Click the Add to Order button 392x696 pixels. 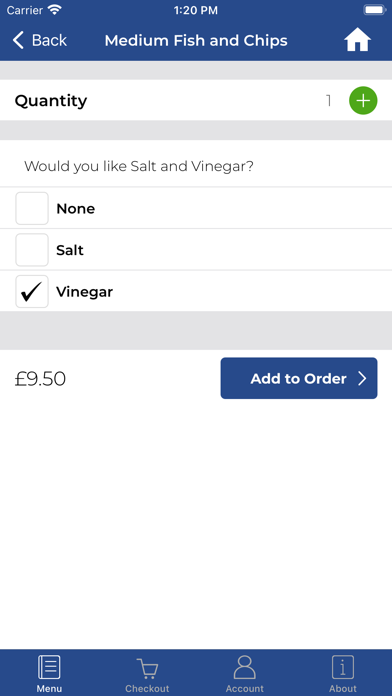tap(299, 378)
